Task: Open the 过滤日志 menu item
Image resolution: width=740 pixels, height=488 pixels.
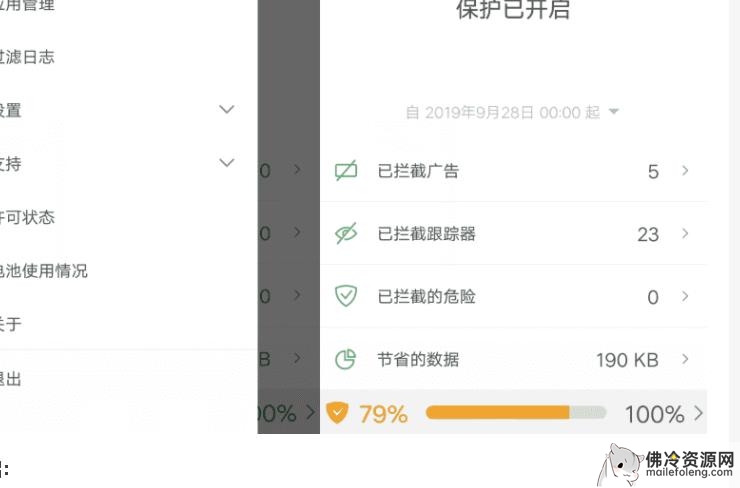Action: pos(28,57)
